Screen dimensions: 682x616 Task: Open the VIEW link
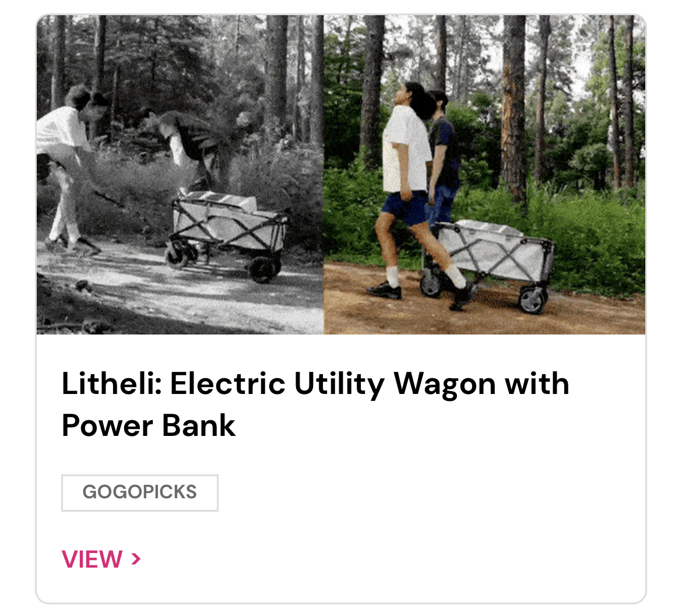pyautogui.click(x=101, y=559)
